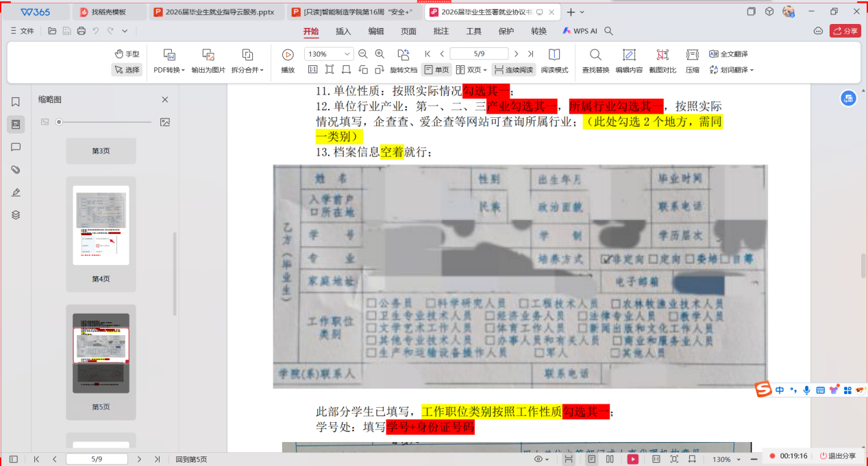Switch to the 插入 ribbon tab

pos(343,31)
